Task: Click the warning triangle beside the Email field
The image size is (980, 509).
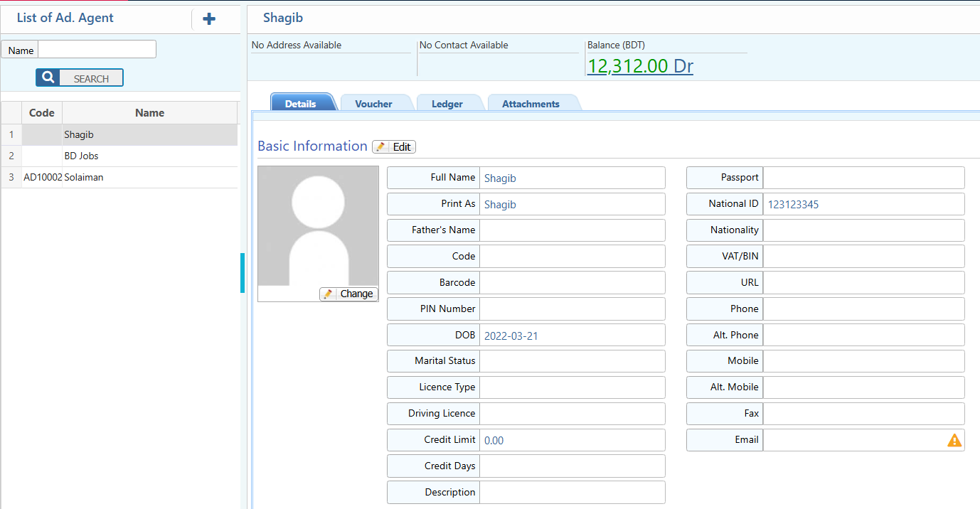Action: pyautogui.click(x=954, y=439)
